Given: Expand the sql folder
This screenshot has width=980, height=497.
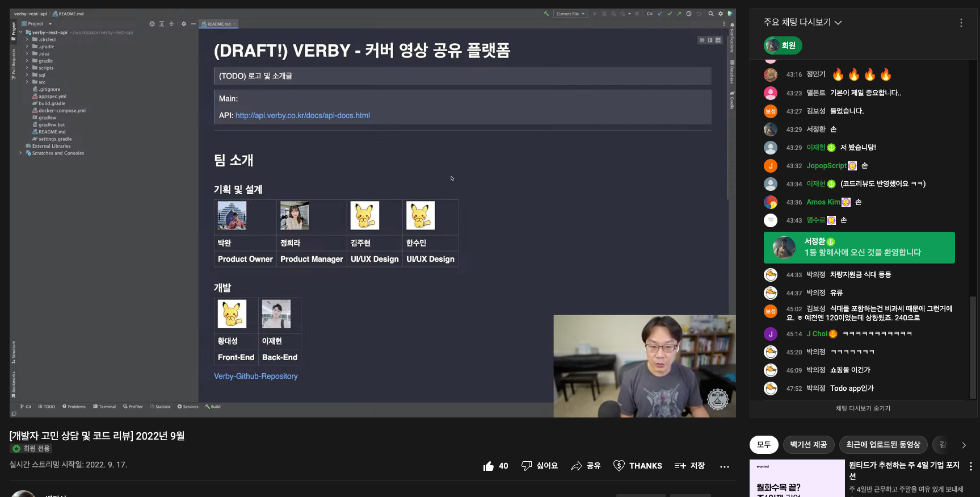Looking at the screenshot, I should coord(27,75).
